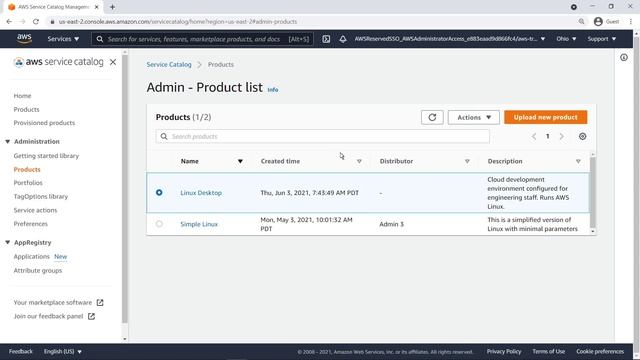The image size is (640, 360).
Task: Open Preferences in the sidebar
Action: [x=31, y=224]
